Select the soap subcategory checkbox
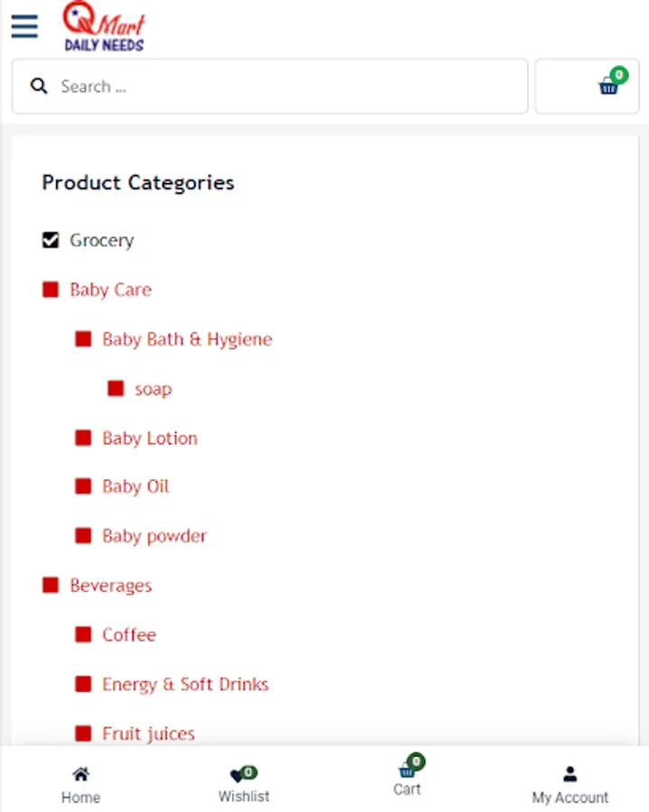The image size is (649, 812). 116,389
